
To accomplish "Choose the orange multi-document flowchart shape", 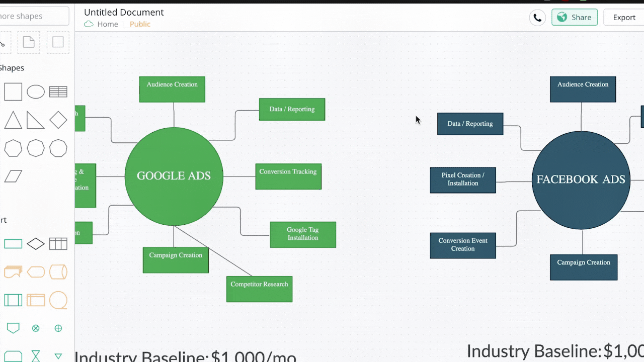I will [13, 272].
